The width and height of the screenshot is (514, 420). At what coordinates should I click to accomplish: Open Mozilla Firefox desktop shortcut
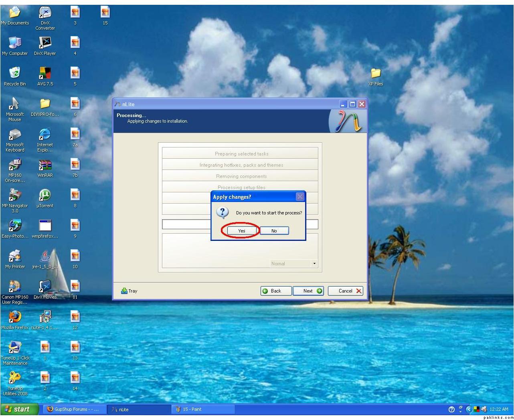15,317
